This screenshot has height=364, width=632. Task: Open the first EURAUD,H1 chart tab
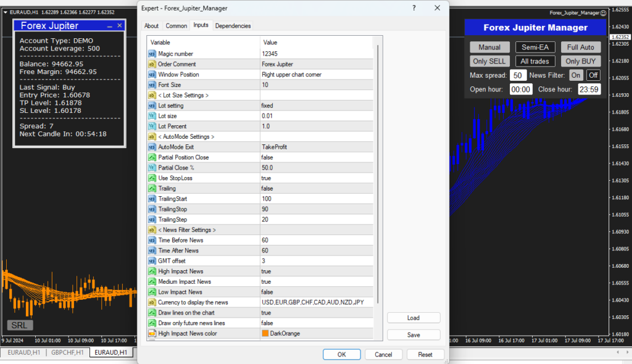point(24,352)
